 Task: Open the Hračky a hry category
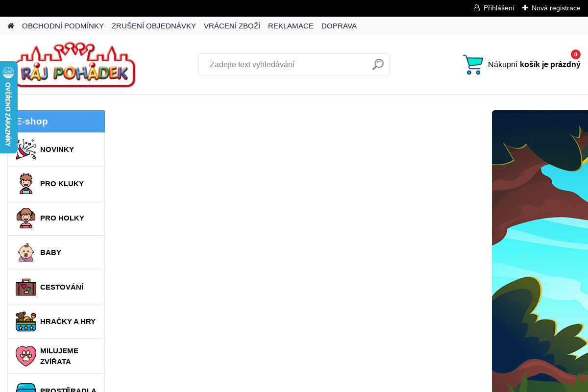(x=68, y=321)
